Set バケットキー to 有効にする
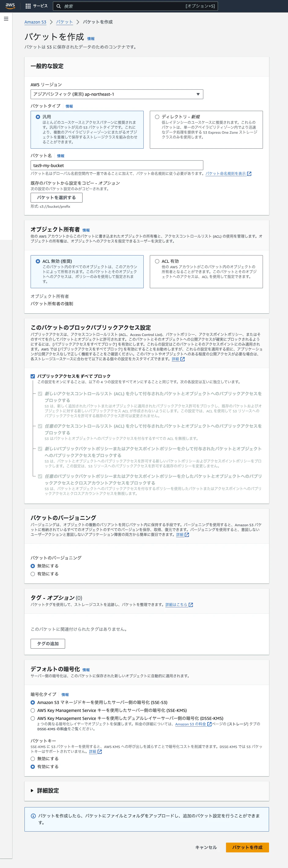 tap(33, 767)
